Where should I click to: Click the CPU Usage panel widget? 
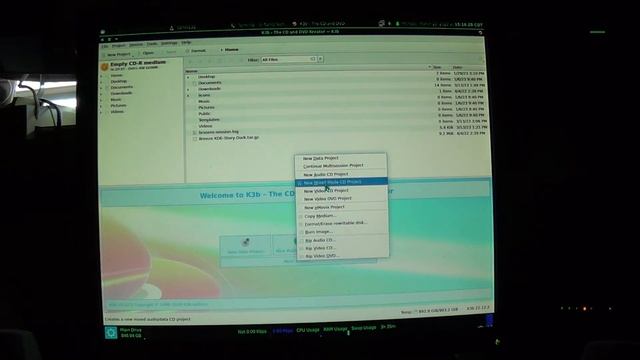308,330
